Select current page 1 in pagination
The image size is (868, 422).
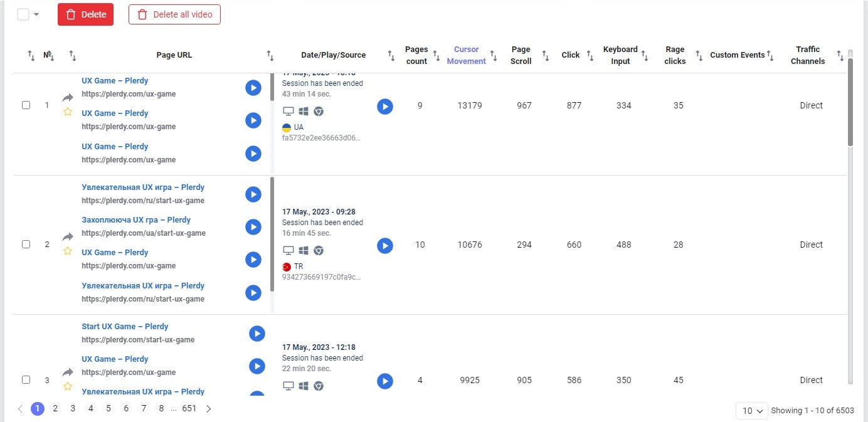click(38, 409)
